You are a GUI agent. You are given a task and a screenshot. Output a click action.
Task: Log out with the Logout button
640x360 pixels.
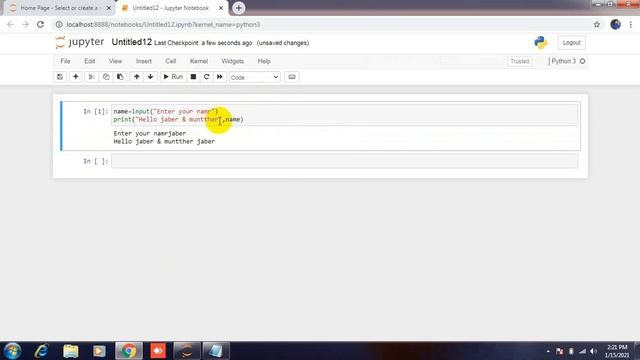[x=571, y=42]
